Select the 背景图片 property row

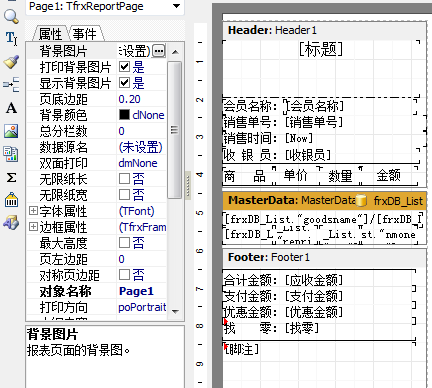tap(97, 51)
